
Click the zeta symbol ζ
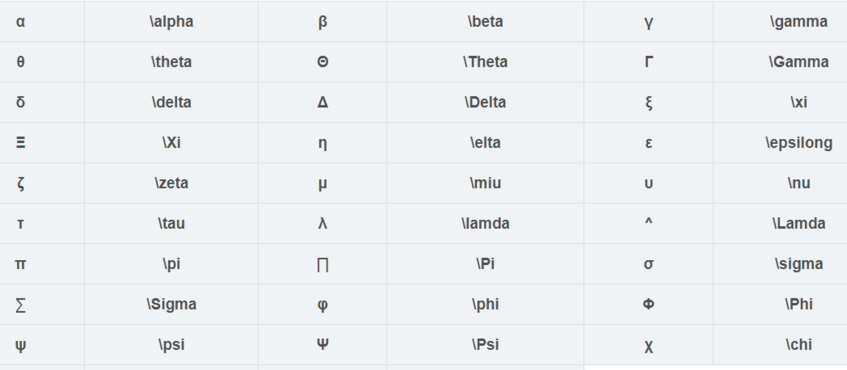pyautogui.click(x=21, y=184)
